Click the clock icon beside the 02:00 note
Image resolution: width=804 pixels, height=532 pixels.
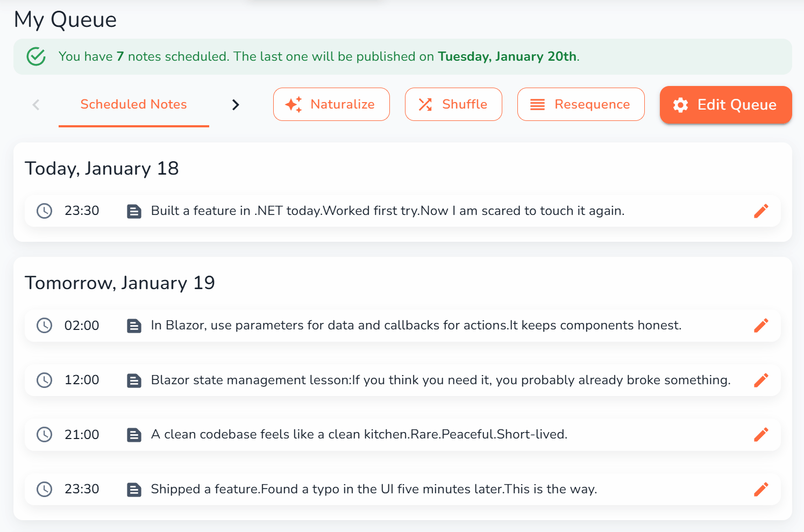[45, 325]
